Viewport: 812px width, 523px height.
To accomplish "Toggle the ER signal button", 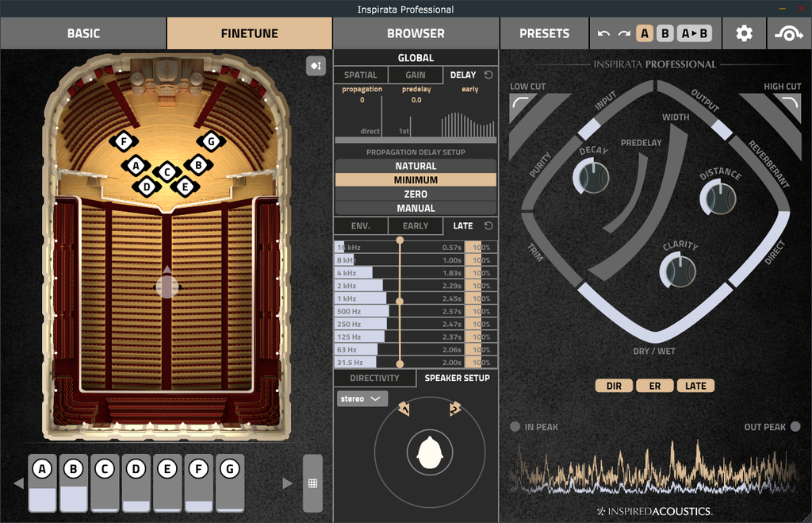I will [x=654, y=386].
